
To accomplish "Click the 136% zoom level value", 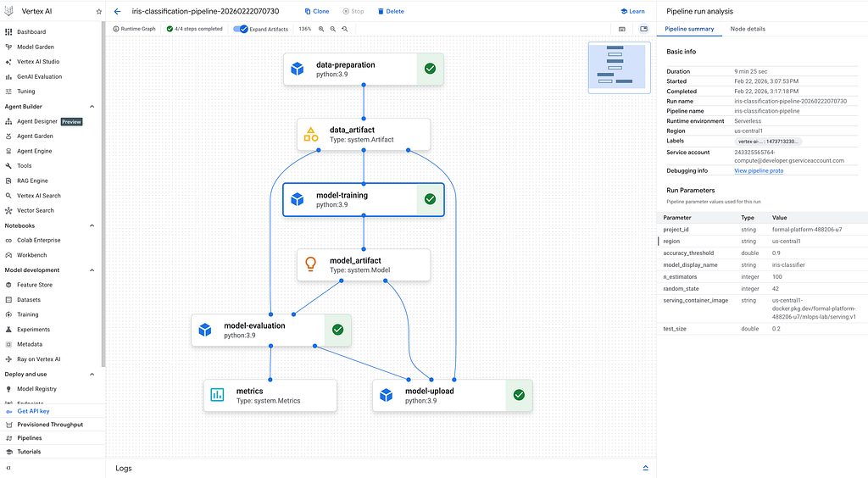I will point(305,29).
